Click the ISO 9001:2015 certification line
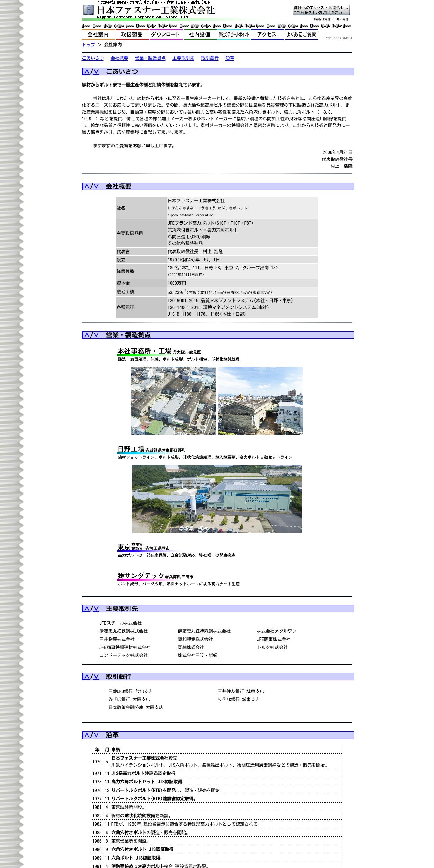434x868 pixels. click(230, 300)
